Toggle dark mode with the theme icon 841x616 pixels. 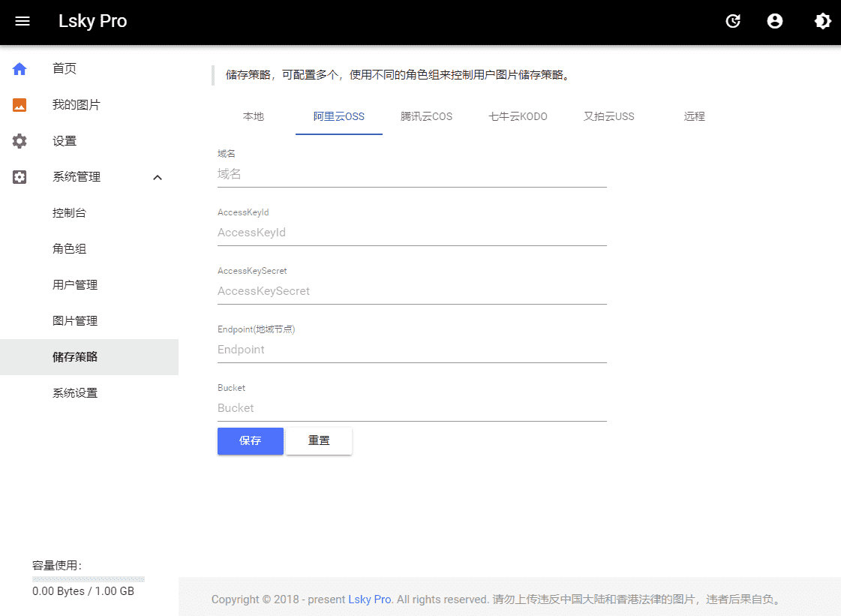(823, 21)
